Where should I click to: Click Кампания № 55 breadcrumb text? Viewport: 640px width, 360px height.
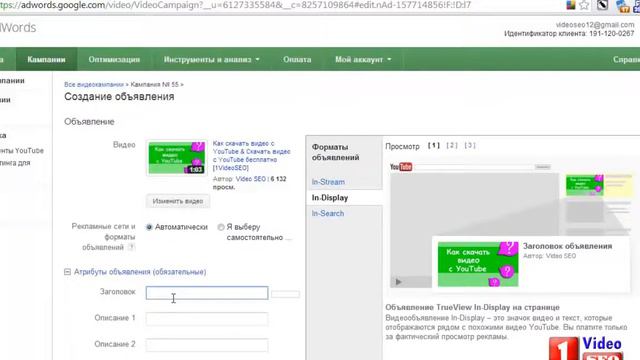(x=155, y=84)
